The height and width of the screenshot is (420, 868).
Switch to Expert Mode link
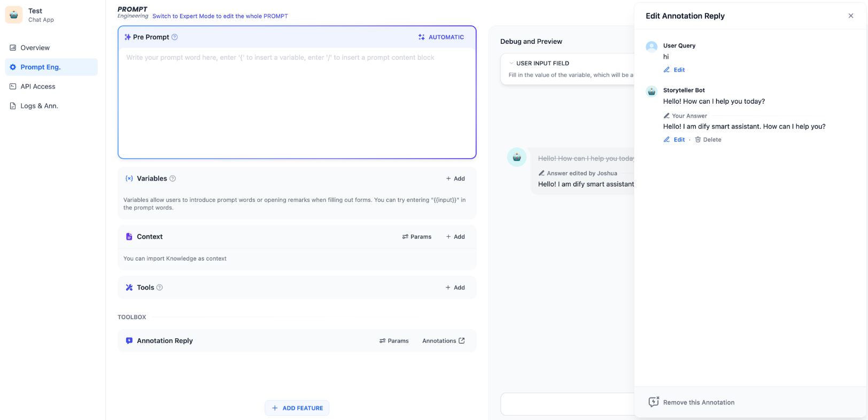[220, 16]
